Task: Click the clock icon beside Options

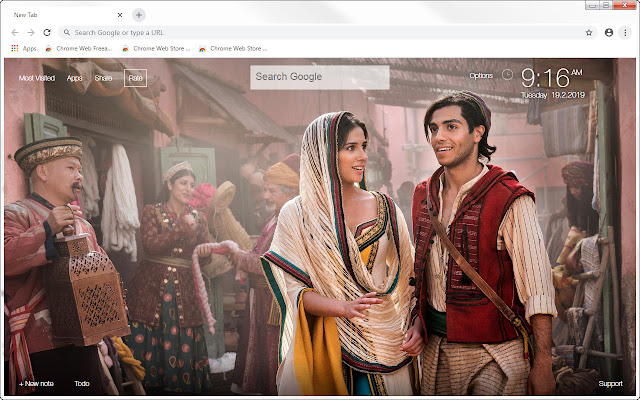Action: [507, 75]
